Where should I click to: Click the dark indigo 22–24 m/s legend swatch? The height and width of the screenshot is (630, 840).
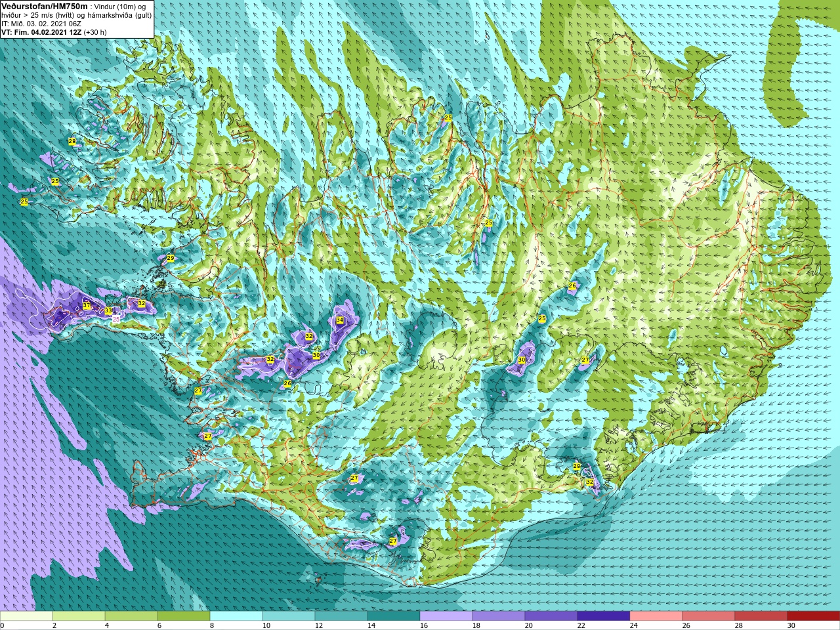[604, 616]
